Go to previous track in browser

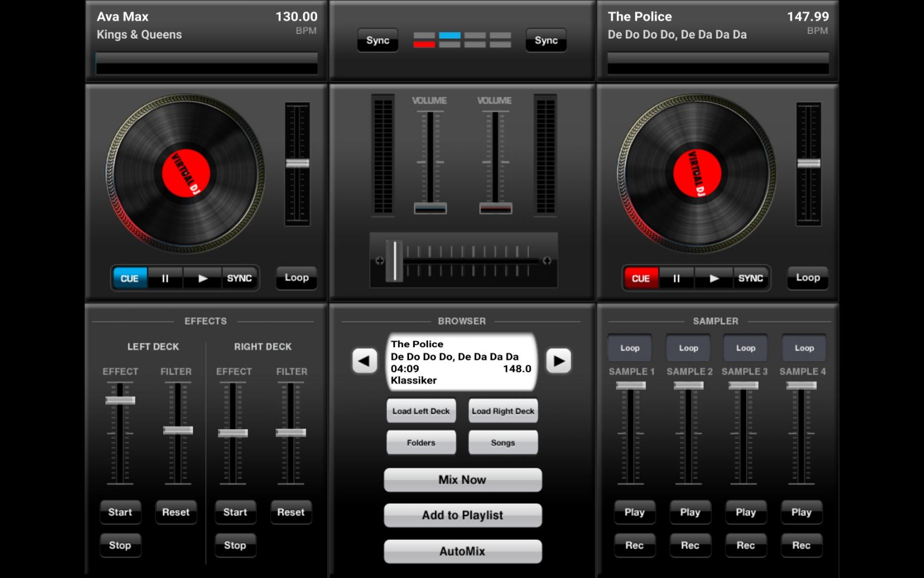point(365,361)
